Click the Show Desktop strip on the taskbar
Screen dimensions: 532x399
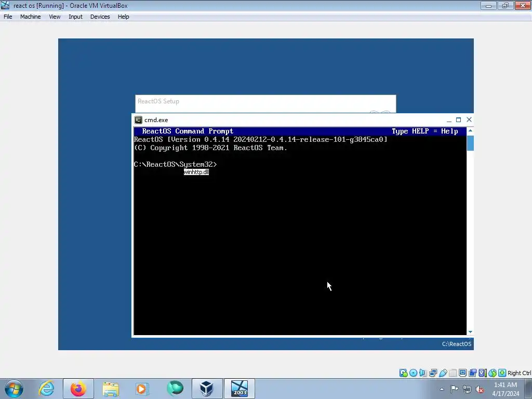click(529, 389)
